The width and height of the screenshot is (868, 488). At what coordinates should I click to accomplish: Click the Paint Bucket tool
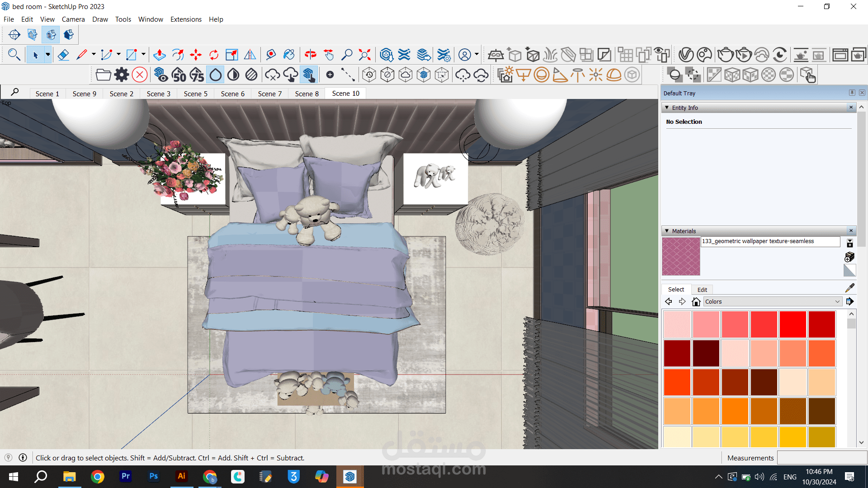tap(288, 55)
